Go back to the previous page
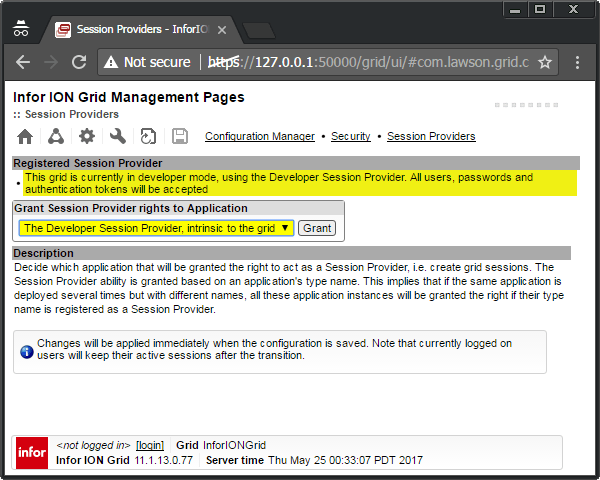This screenshot has width=600, height=480. point(22,62)
